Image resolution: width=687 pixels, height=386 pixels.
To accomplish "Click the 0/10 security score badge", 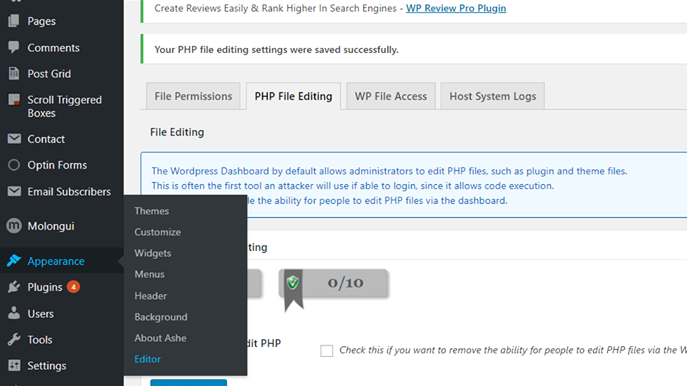I will (x=333, y=284).
